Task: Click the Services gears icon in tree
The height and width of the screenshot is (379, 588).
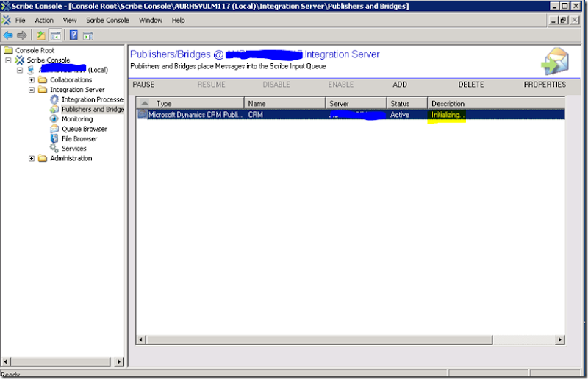Action: 54,149
